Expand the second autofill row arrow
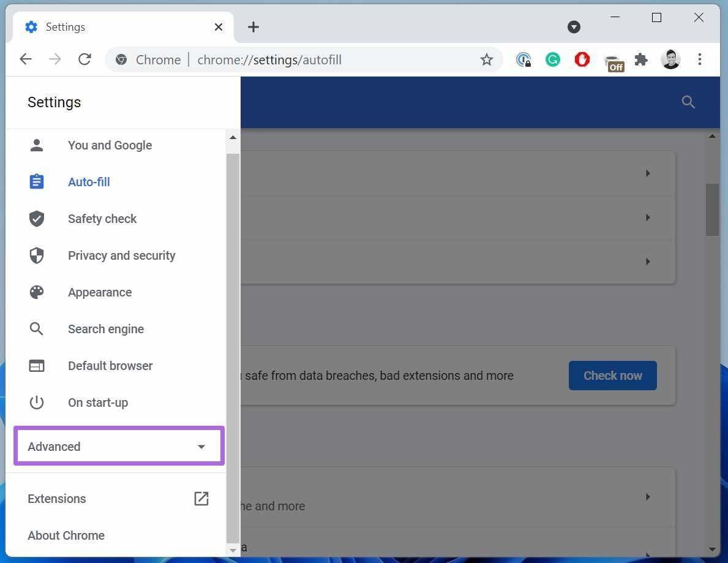Image resolution: width=728 pixels, height=563 pixels. coord(648,217)
